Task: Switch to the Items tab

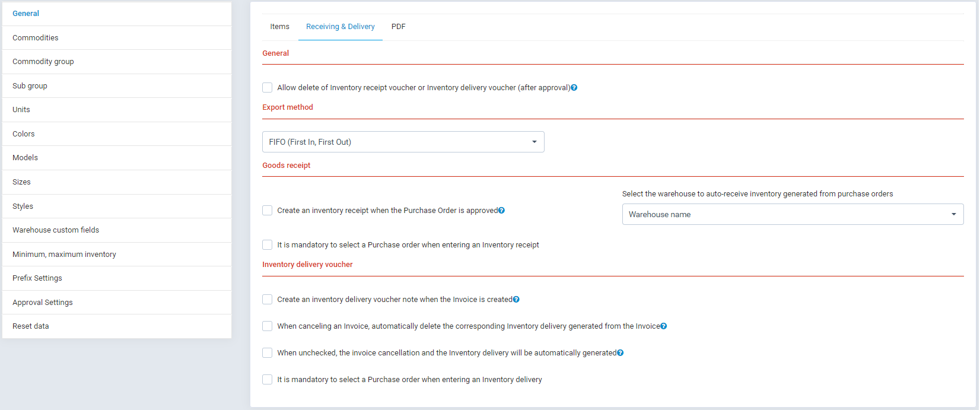Action: pyautogui.click(x=279, y=27)
